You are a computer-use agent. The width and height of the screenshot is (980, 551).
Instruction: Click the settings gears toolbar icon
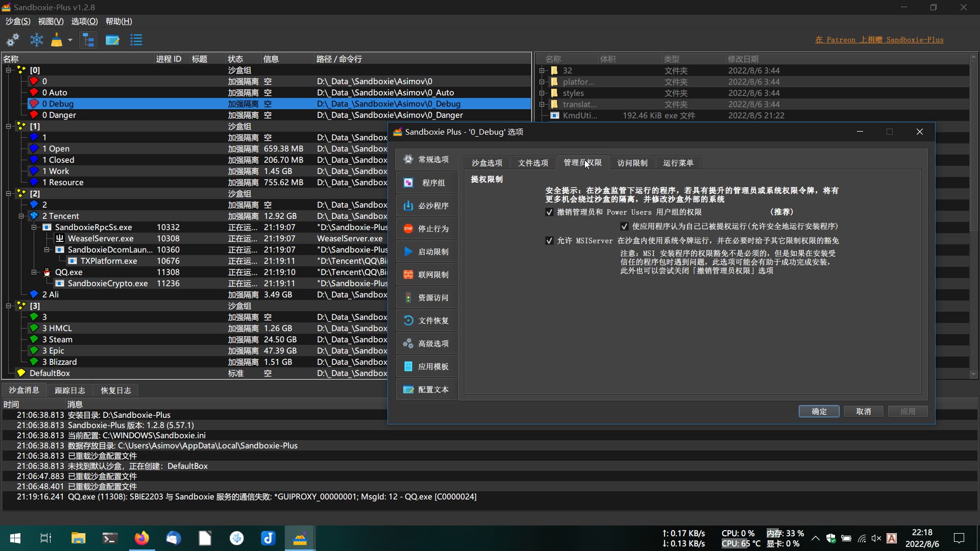point(13,40)
